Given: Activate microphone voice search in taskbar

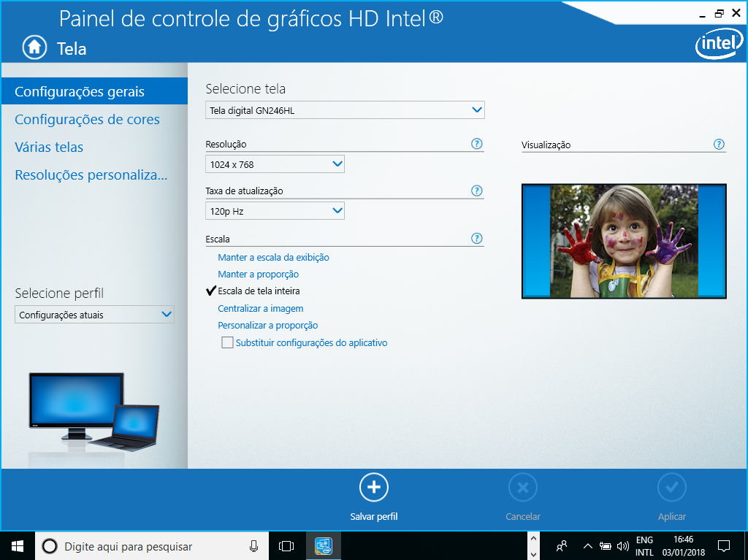Looking at the screenshot, I should click(253, 546).
